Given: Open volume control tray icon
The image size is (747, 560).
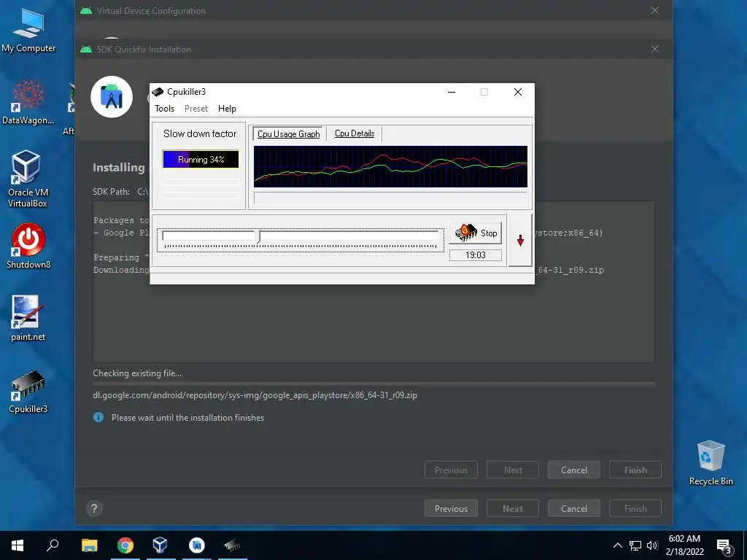Looking at the screenshot, I should point(652,545).
